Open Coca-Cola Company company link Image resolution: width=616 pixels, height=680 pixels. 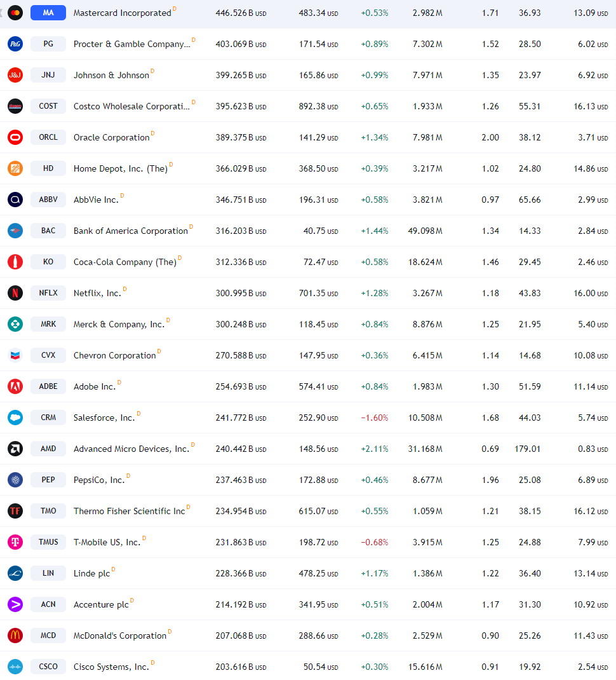pos(125,262)
